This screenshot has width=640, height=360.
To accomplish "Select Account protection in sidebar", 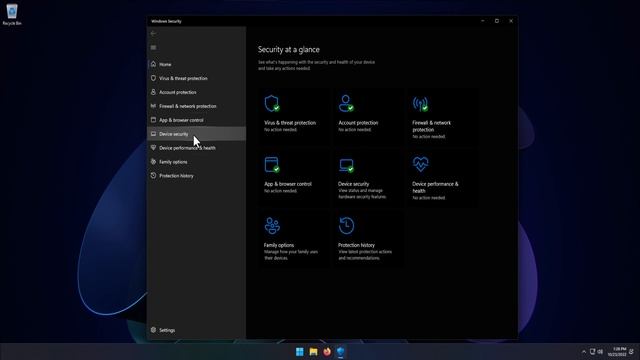I will point(196,92).
